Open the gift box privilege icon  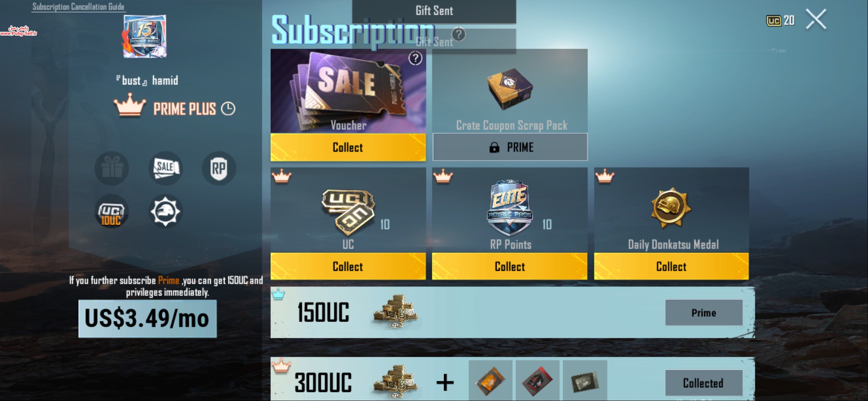(112, 168)
